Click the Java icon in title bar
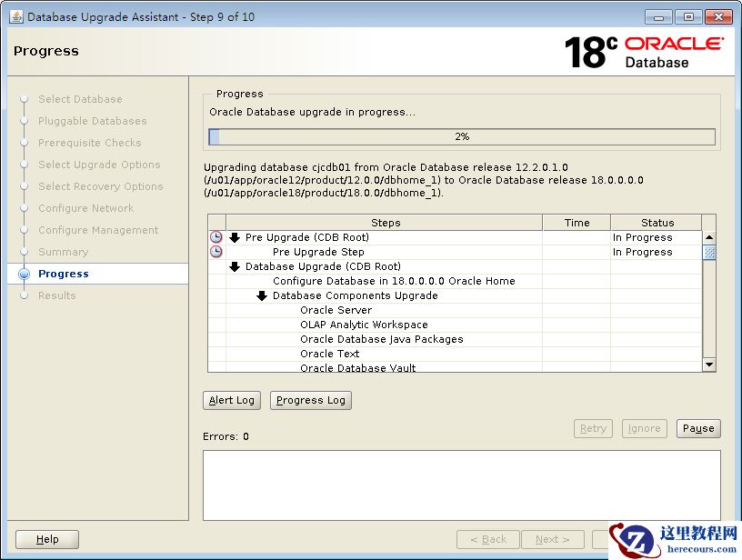 coord(16,16)
